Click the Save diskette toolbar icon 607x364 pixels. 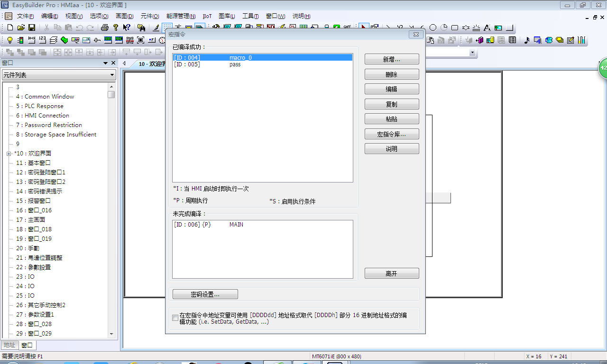coord(32,27)
